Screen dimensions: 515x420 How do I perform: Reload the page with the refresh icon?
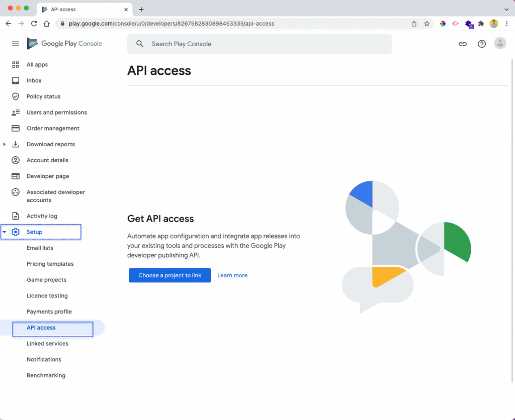[x=34, y=24]
